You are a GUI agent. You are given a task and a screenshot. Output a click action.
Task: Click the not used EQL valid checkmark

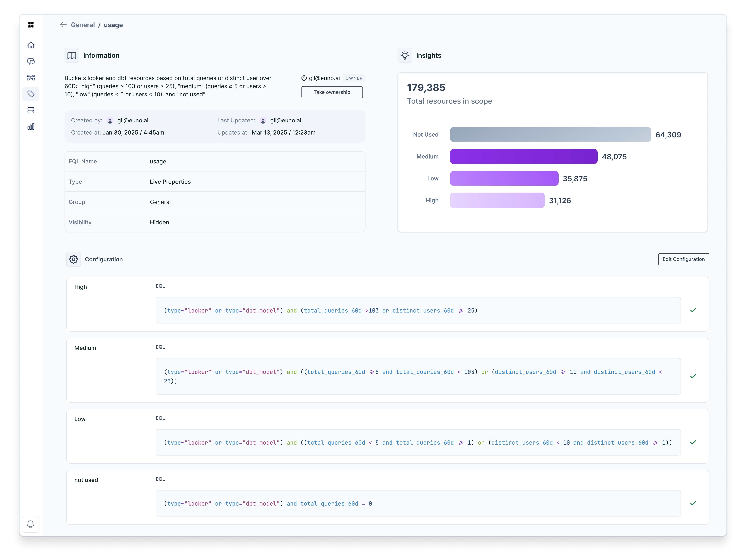[693, 503]
